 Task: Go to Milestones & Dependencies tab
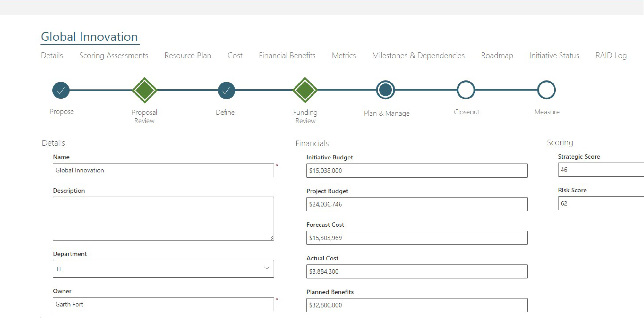[418, 56]
